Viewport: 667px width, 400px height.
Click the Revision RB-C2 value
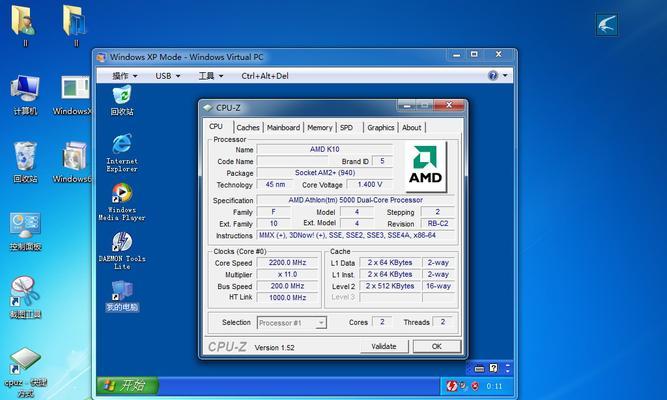(x=438, y=223)
